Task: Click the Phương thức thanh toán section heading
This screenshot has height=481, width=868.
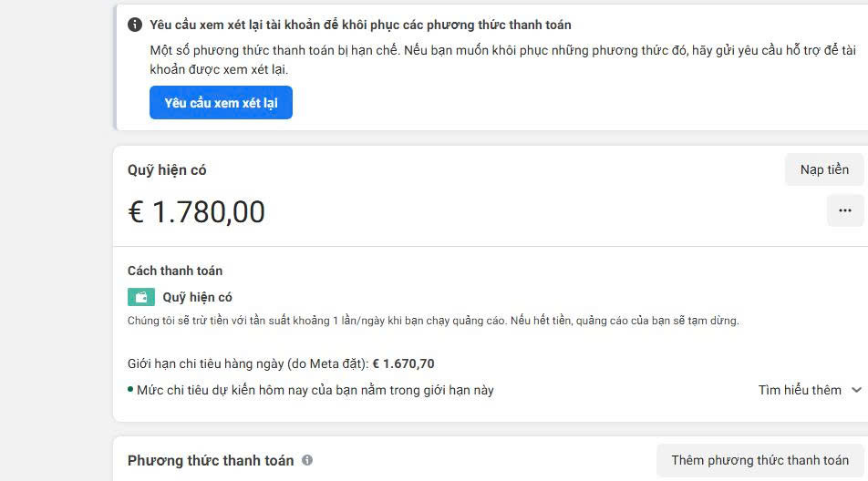Action: click(211, 460)
